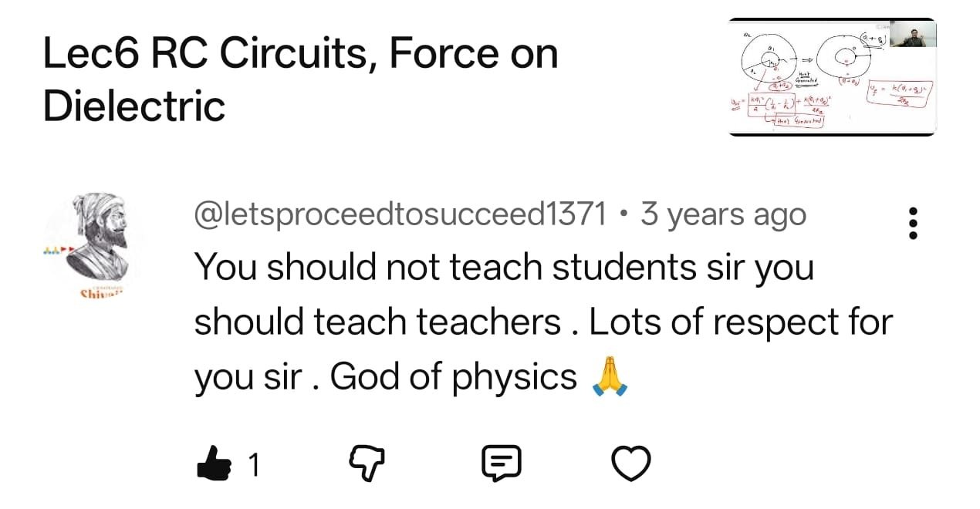Click the 'Lots of respect for' comment text
Viewport: 980px width, 509px height.
click(740, 322)
